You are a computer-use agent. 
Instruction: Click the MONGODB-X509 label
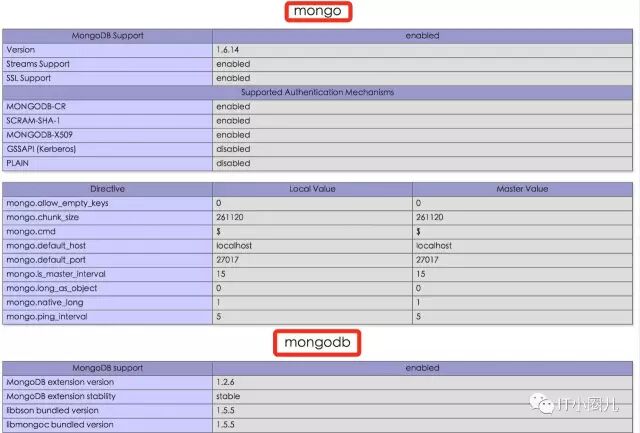39,135
